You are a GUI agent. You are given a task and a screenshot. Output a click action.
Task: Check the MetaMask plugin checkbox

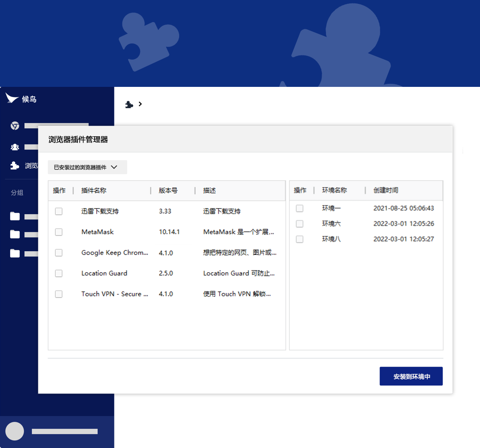[x=59, y=232]
